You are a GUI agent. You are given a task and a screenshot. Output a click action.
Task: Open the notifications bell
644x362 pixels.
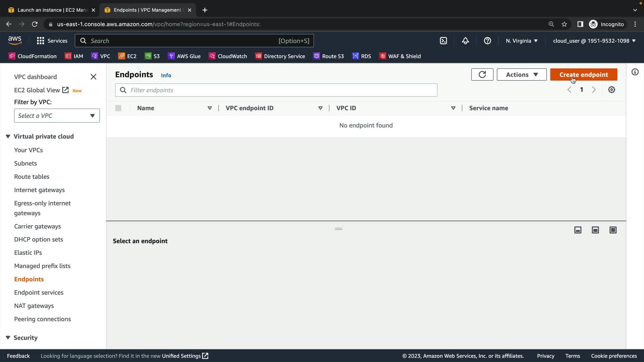coord(465,41)
